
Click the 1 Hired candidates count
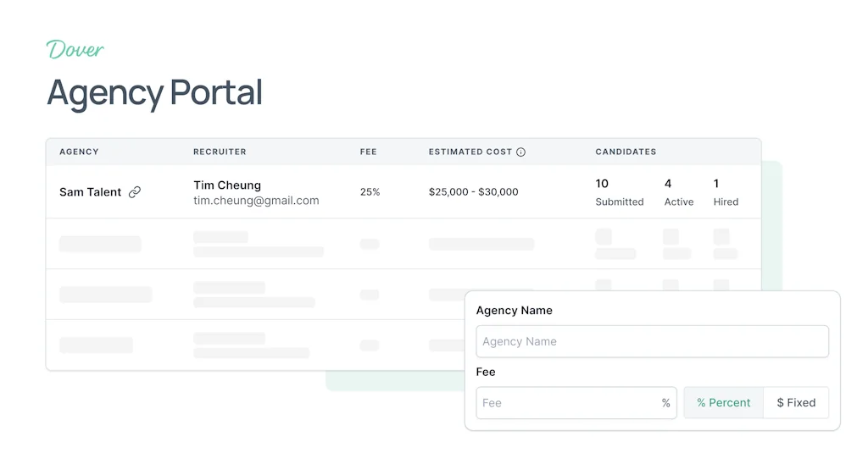pos(726,192)
